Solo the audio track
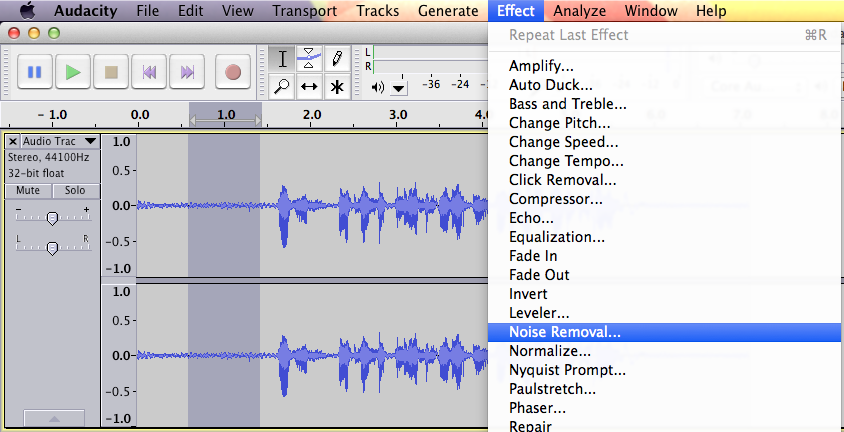This screenshot has height=432, width=844. click(75, 190)
